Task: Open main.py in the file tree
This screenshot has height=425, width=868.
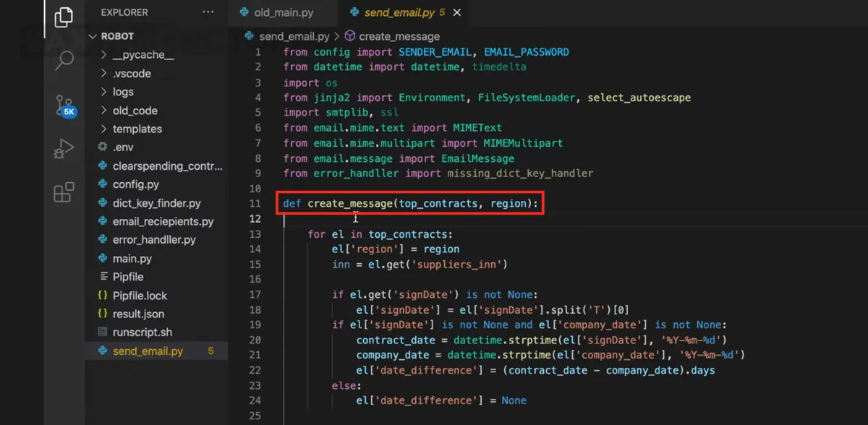Action: point(133,258)
